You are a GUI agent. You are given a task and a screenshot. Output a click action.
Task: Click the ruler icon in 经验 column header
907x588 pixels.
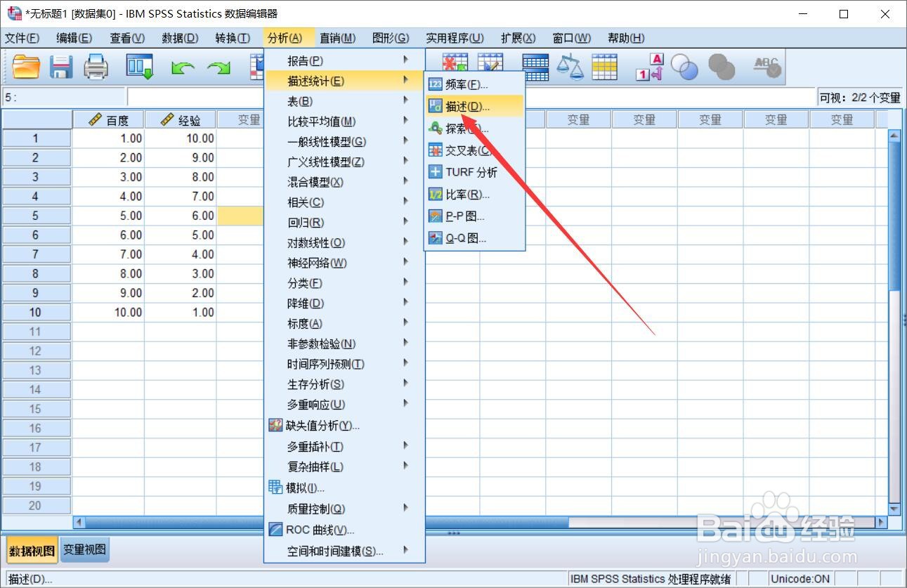[167, 120]
